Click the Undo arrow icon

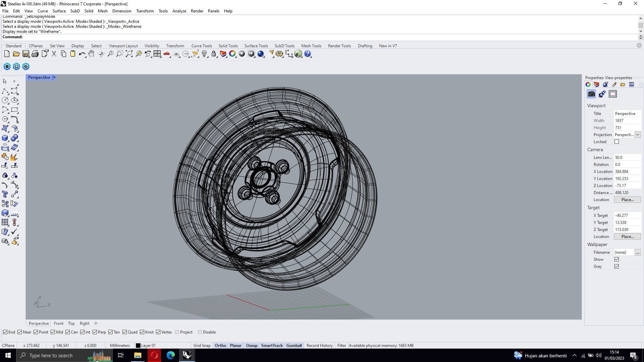82,54
